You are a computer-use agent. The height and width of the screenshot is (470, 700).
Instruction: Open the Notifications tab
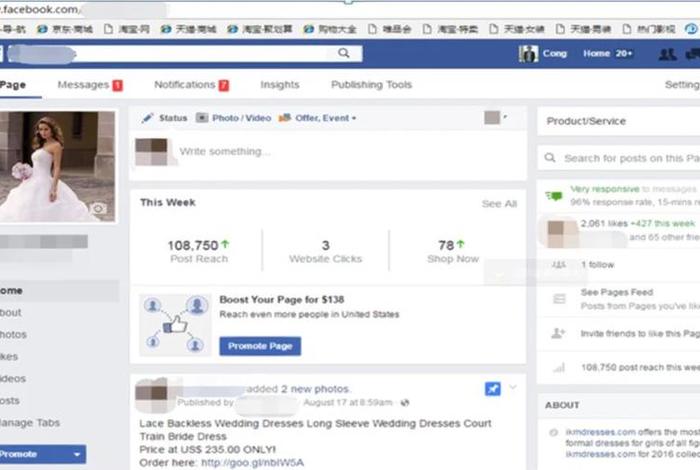click(x=185, y=85)
